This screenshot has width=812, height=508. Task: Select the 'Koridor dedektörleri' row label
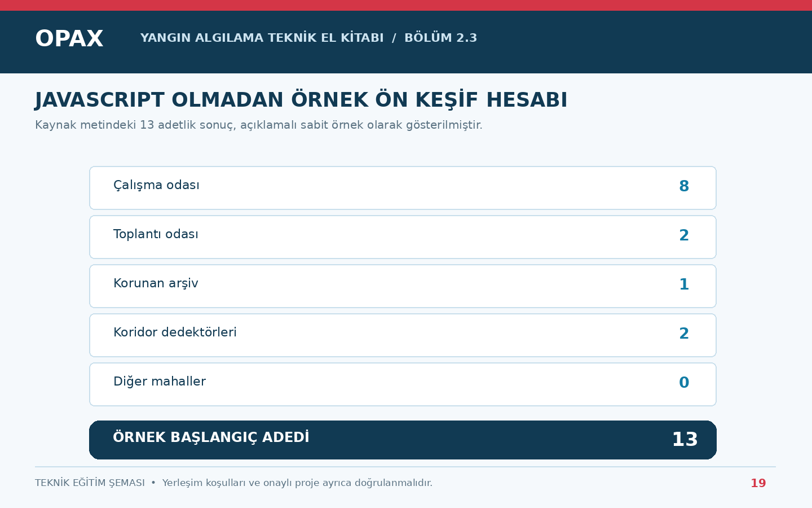[175, 332]
